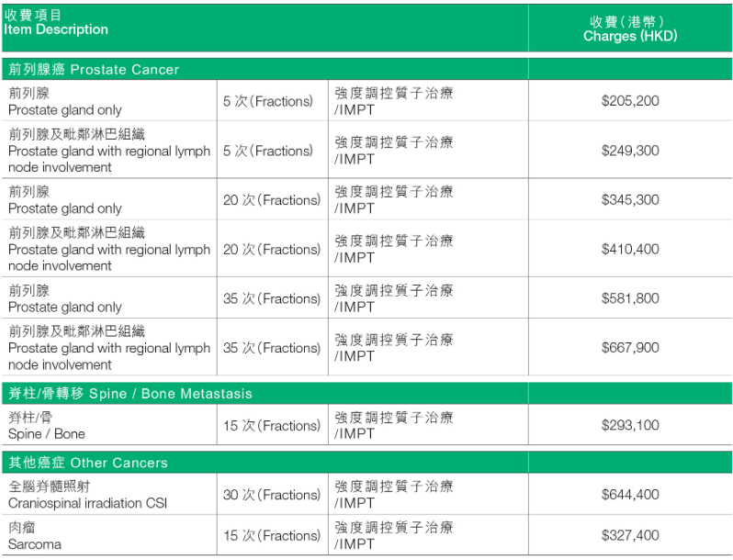This screenshot has width=733, height=560.
Task: Select the Craniospinal irradiation CSI row label
Action: (87, 495)
